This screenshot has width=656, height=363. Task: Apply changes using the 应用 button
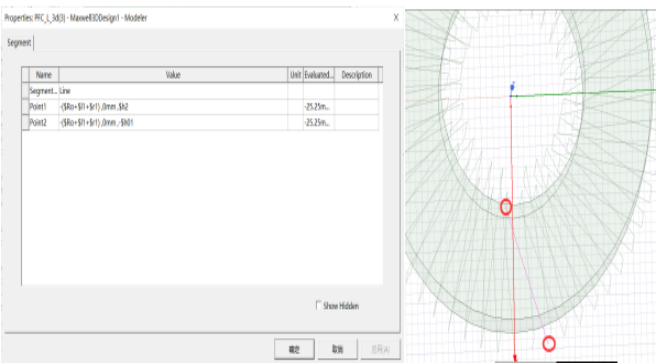[x=381, y=349]
